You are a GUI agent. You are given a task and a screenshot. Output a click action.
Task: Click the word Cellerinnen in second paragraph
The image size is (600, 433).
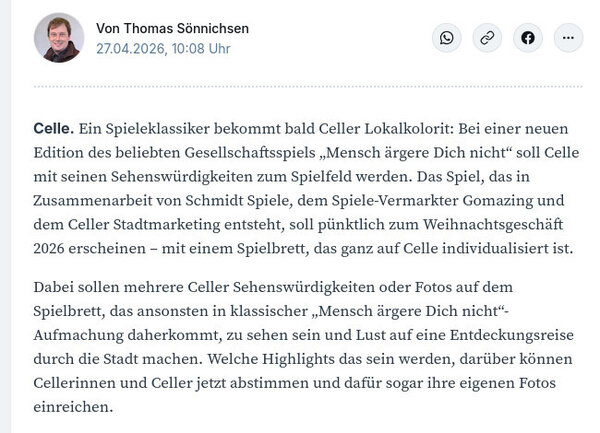(x=74, y=383)
